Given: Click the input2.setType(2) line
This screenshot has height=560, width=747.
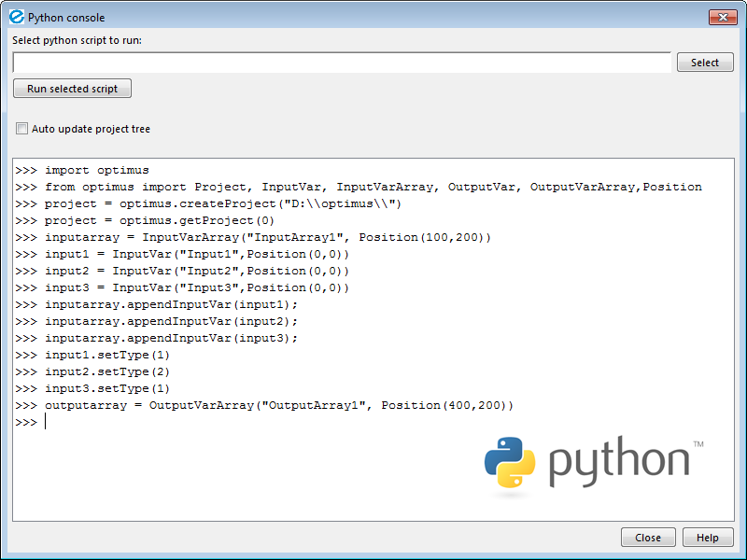Looking at the screenshot, I should [92, 371].
